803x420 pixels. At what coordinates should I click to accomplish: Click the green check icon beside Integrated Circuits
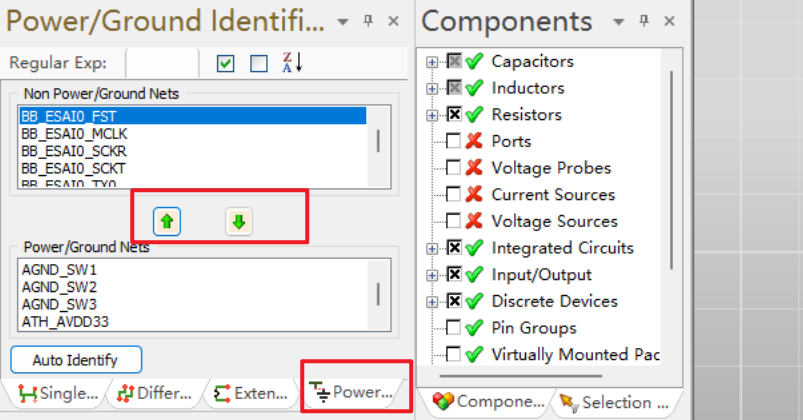pyautogui.click(x=474, y=247)
